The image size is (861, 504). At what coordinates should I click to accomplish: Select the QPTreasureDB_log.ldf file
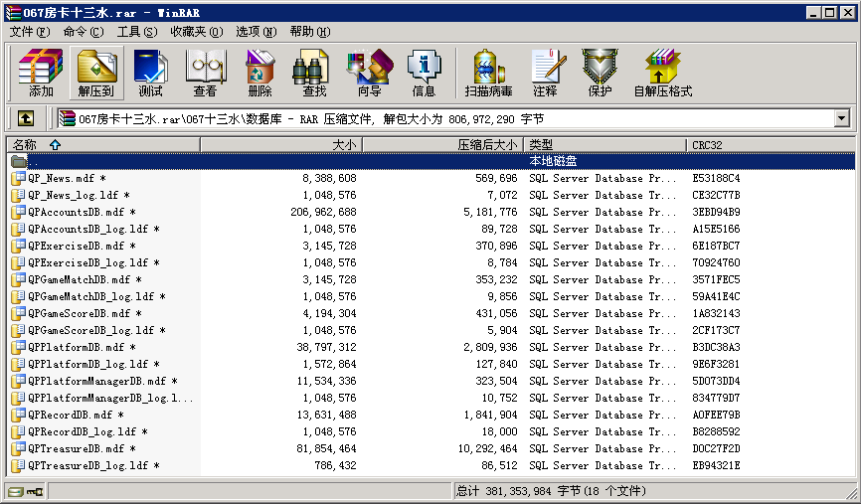(87, 465)
